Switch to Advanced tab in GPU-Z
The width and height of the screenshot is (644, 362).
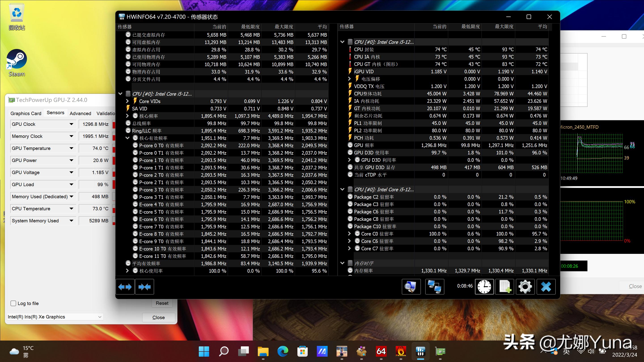(x=80, y=114)
